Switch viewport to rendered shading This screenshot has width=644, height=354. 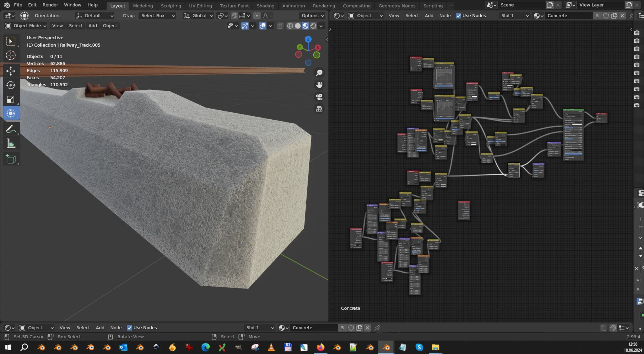tap(313, 26)
